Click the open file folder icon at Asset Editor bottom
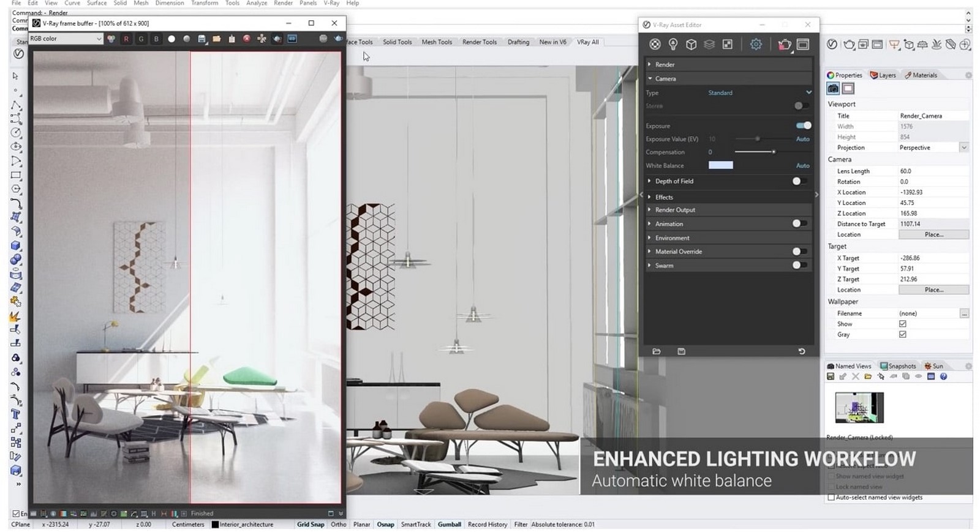This screenshot has height=532, width=980. [657, 351]
